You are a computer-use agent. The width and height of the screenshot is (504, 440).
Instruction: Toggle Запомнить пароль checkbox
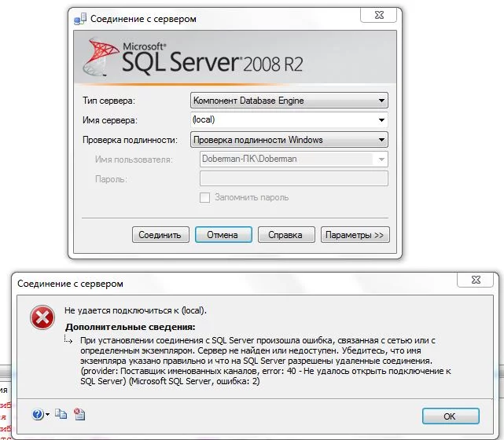point(204,197)
